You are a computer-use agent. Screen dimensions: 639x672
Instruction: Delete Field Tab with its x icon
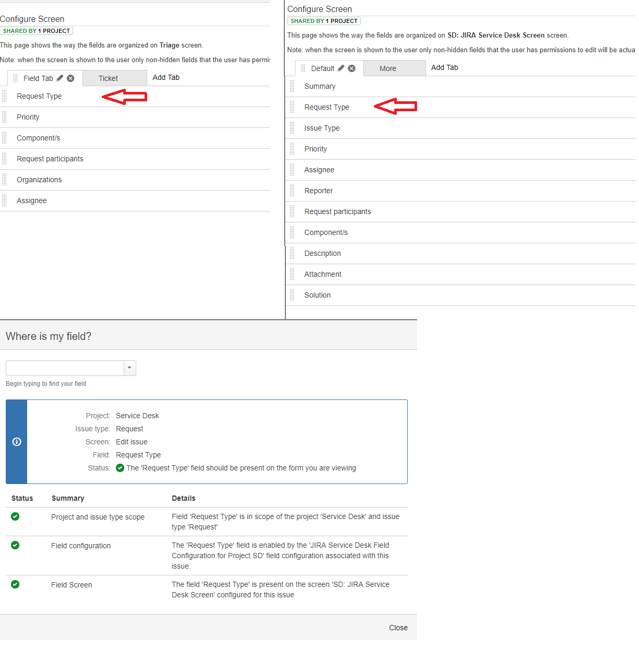(70, 78)
